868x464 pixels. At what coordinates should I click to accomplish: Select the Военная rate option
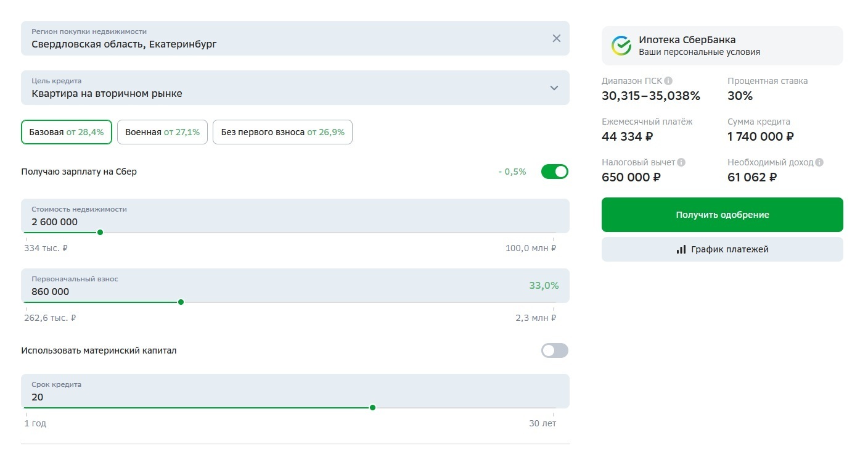(162, 132)
